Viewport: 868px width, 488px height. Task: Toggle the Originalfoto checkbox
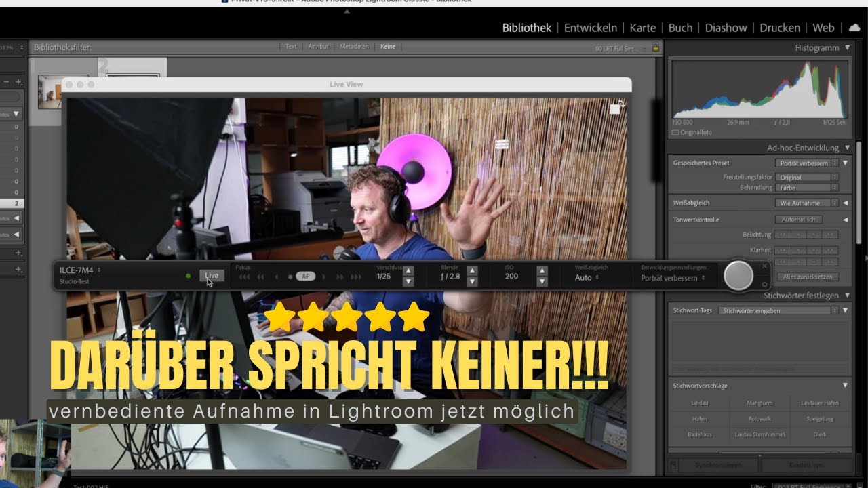click(675, 132)
